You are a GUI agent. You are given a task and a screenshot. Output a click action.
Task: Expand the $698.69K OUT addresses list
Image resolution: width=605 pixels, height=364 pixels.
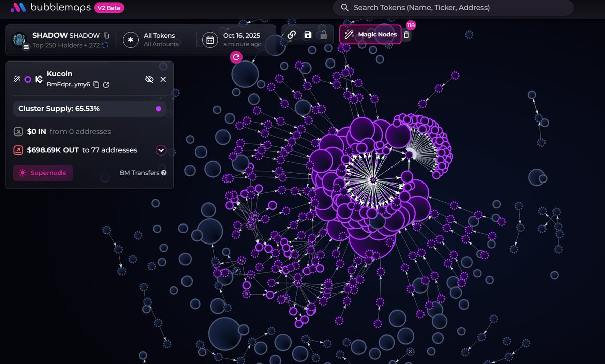pos(161,150)
